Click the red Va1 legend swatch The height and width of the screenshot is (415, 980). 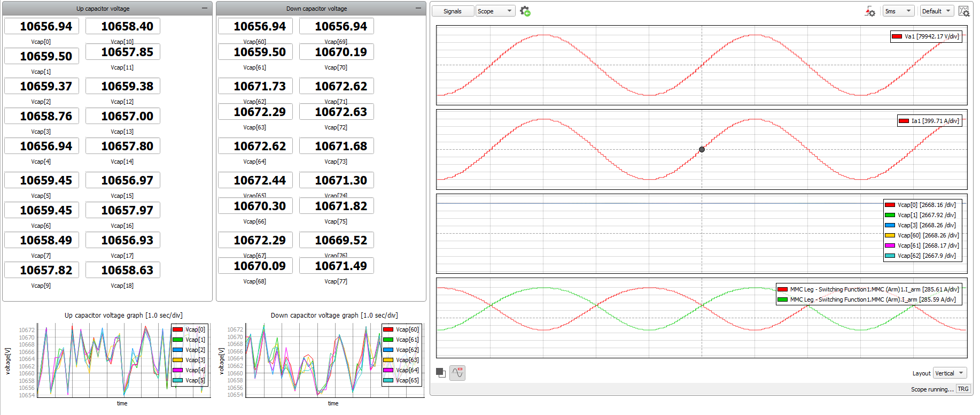point(897,37)
